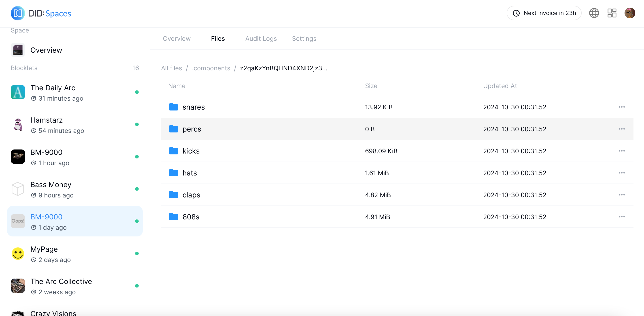Viewport: 644px width, 316px height.
Task: Select The Daily Arc blocklet icon
Action: click(18, 92)
